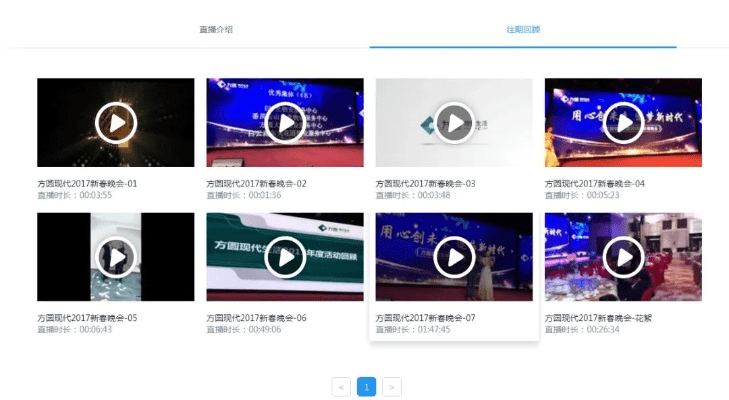Click the 方圆现代2017新春晚会-02 title text

tap(256, 184)
